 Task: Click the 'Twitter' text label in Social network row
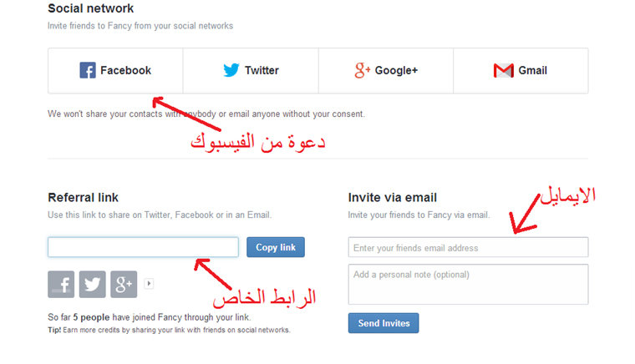coord(262,71)
